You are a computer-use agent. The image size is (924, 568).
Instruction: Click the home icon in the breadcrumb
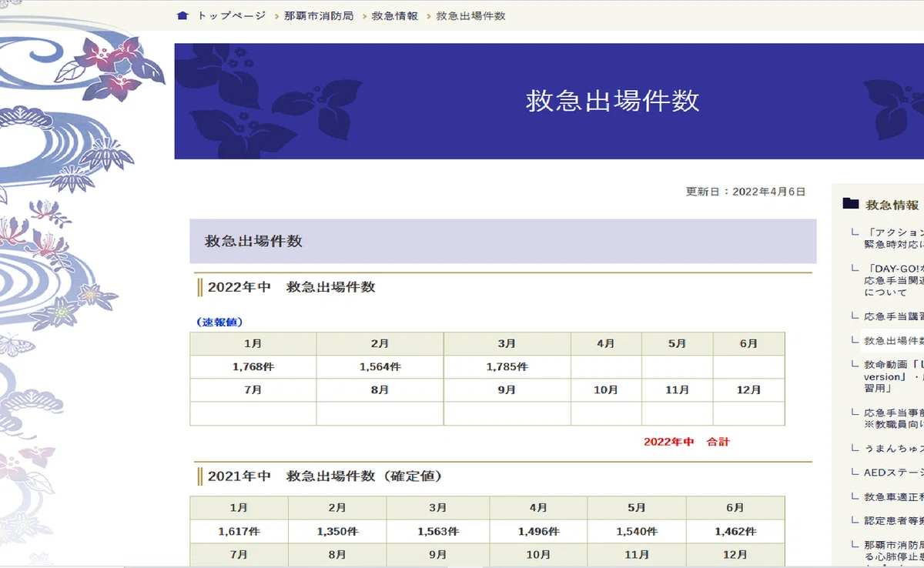click(x=182, y=15)
